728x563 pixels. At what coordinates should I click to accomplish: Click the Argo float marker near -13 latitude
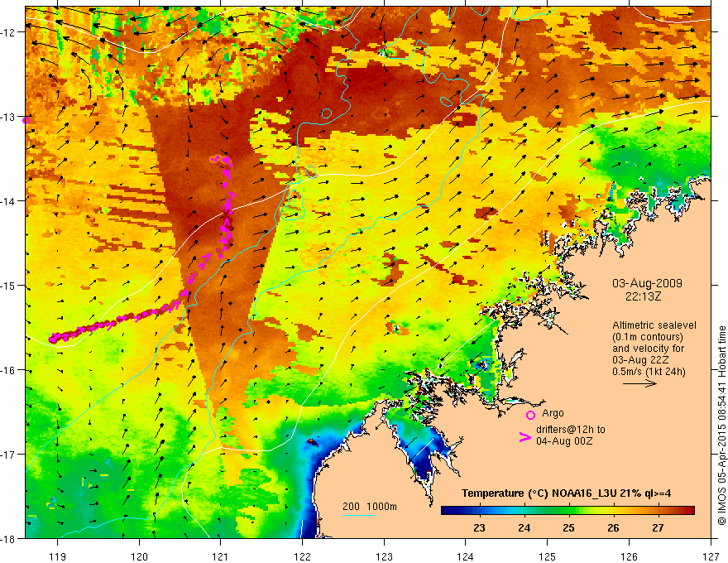[26, 120]
